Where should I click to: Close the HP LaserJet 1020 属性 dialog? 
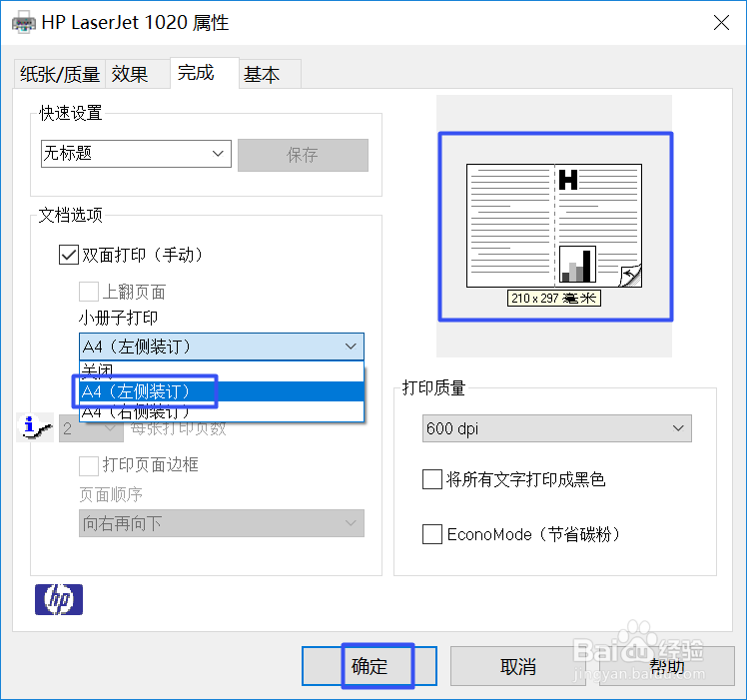tap(721, 22)
